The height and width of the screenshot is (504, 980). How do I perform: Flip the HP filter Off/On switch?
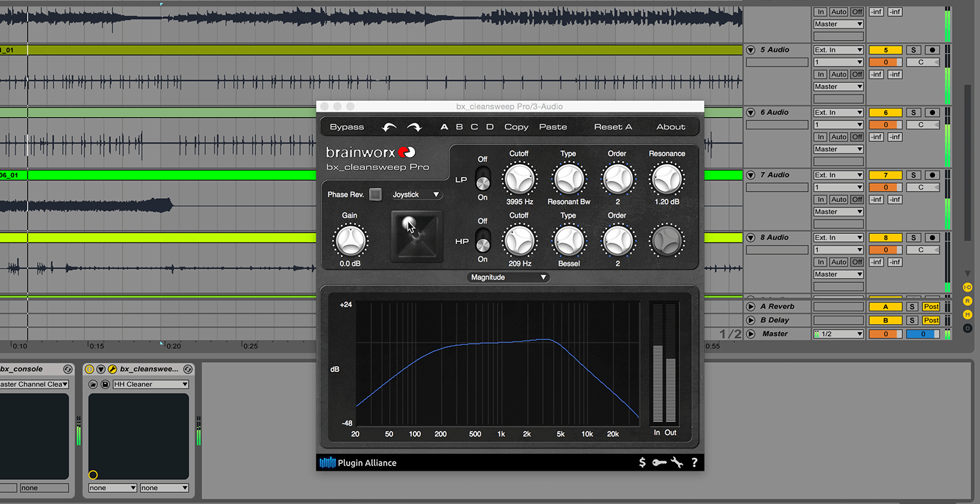(x=483, y=239)
